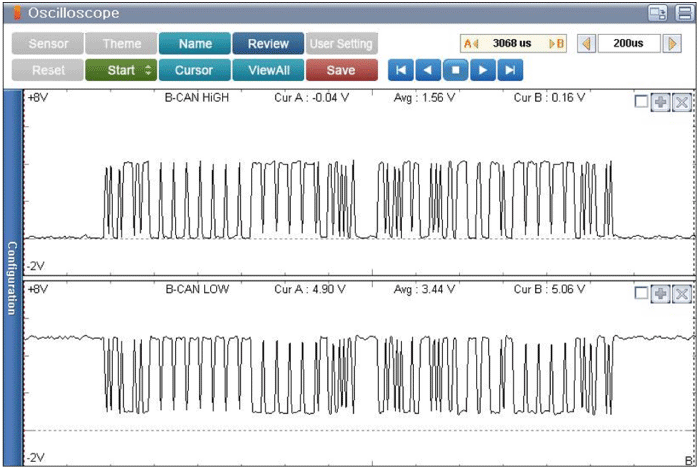The width and height of the screenshot is (700, 469).
Task: Tick the B-CAN HIGH channel checkbox
Action: point(641,101)
